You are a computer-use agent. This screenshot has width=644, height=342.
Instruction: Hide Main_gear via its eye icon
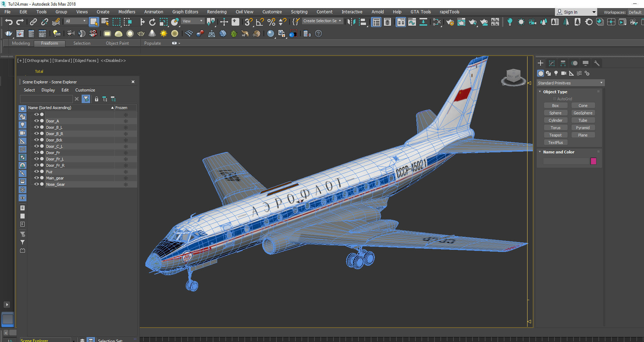(x=36, y=178)
